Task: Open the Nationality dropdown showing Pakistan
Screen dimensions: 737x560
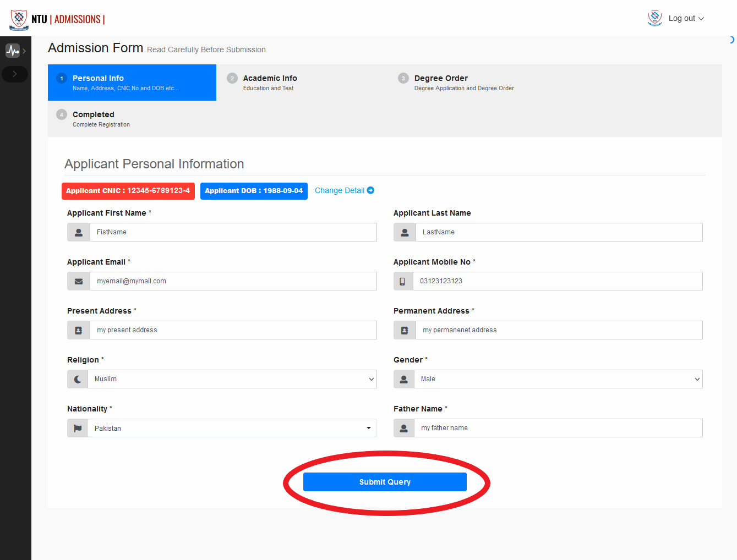Action: (232, 428)
